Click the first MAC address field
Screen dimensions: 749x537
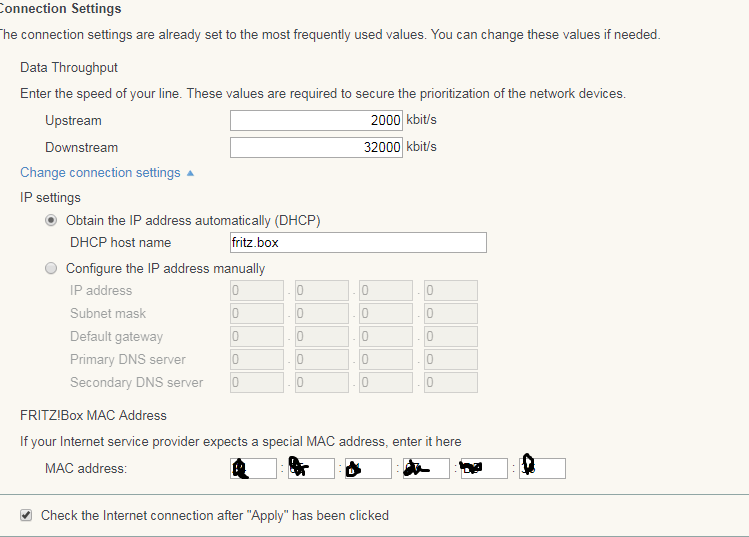[x=253, y=468]
